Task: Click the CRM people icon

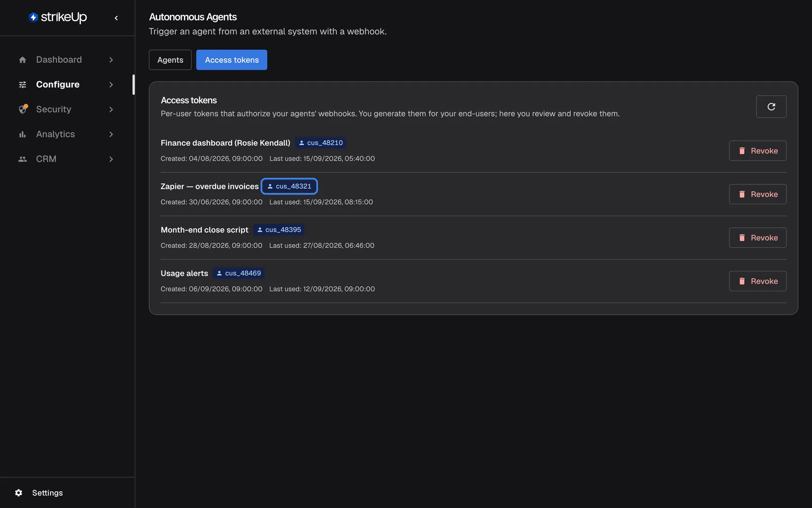Action: [23, 159]
